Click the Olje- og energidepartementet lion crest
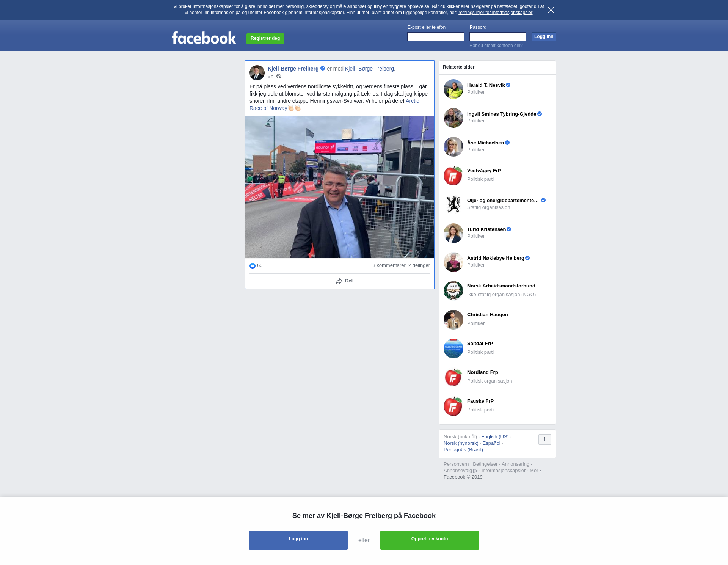 [x=453, y=204]
